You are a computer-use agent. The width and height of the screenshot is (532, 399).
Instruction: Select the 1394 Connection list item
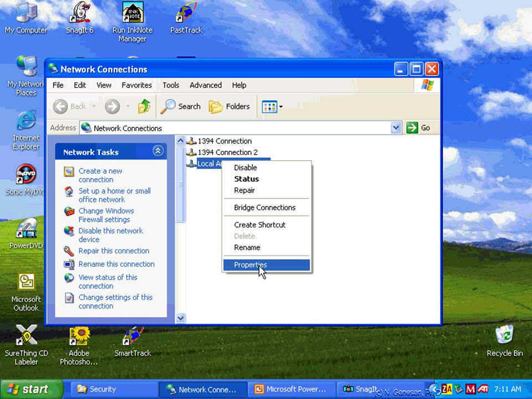tap(219, 141)
